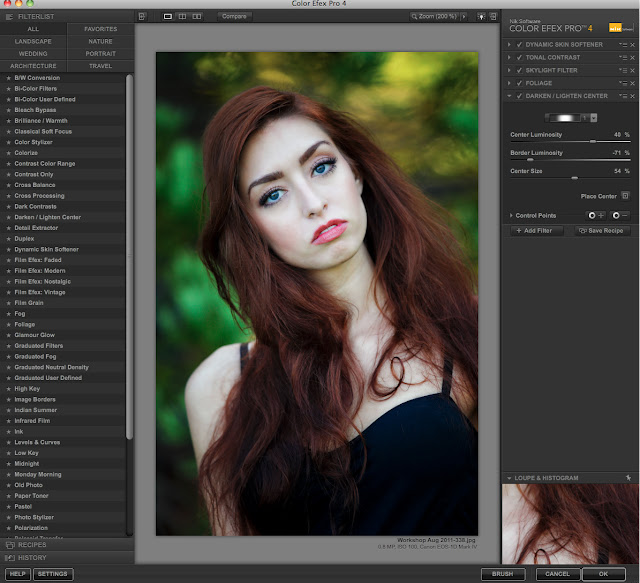Select the Portrait filter category tab
Image resolution: width=640 pixels, height=583 pixels.
[x=99, y=53]
